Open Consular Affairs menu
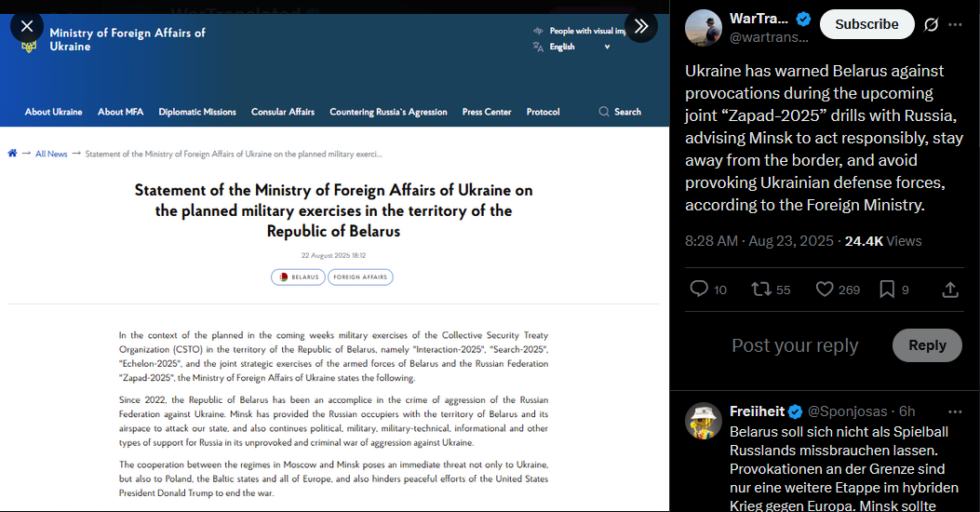This screenshot has height=512, width=980. pyautogui.click(x=283, y=112)
